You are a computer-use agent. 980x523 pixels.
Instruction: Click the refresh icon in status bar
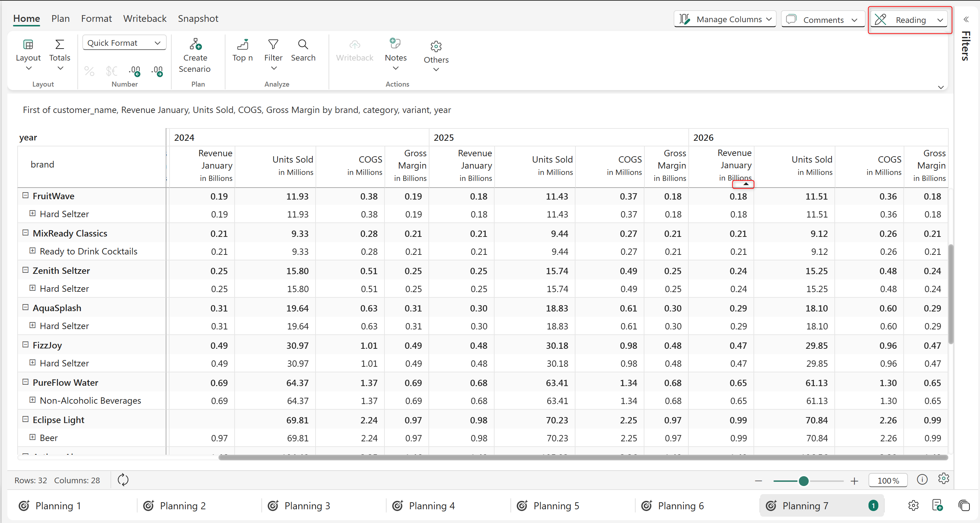[123, 480]
